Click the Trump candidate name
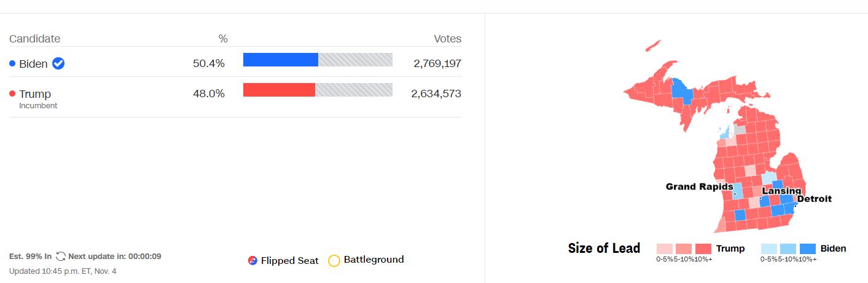The height and width of the screenshot is (283, 868). coord(35,94)
